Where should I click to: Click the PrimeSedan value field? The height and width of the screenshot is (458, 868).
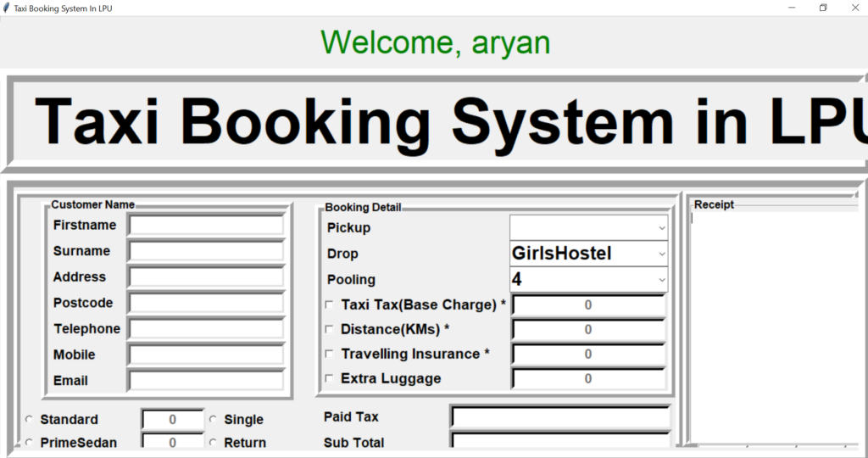173,441
